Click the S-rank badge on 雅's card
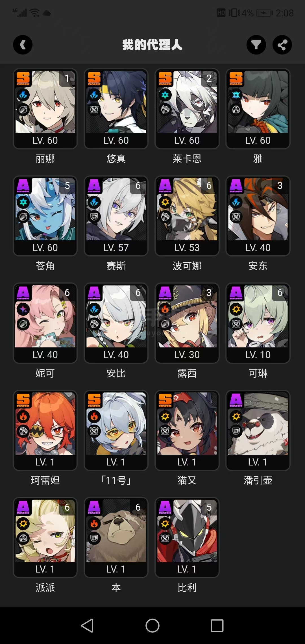 pos(236,78)
